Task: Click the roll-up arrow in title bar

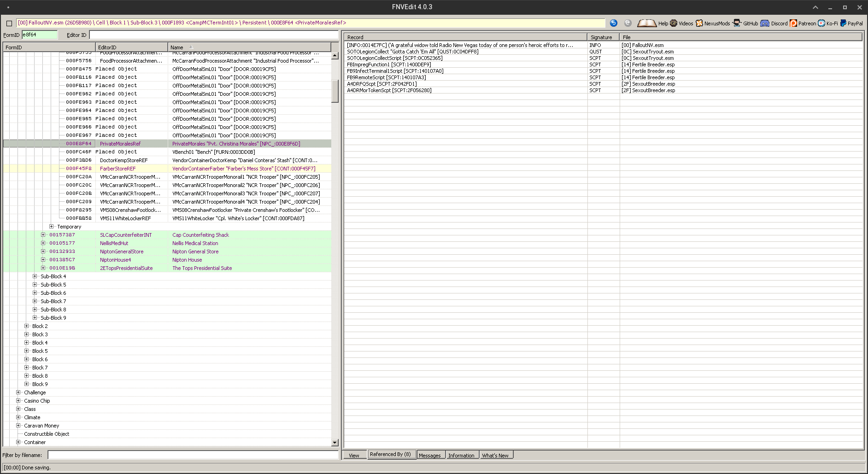Action: tap(815, 7)
